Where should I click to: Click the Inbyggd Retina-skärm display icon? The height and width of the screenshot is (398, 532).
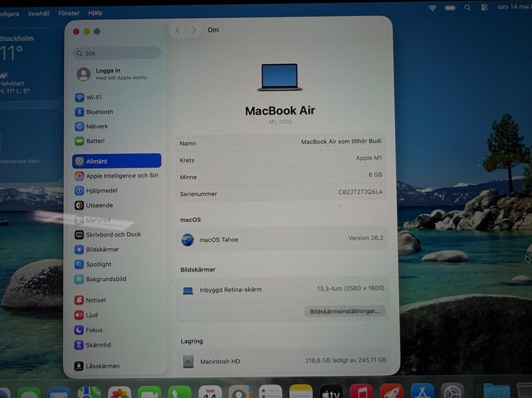tap(188, 290)
